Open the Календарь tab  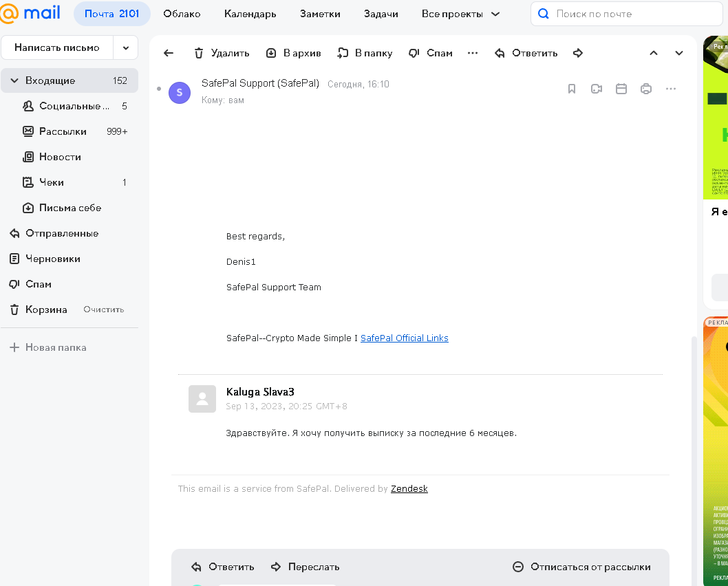coord(250,14)
